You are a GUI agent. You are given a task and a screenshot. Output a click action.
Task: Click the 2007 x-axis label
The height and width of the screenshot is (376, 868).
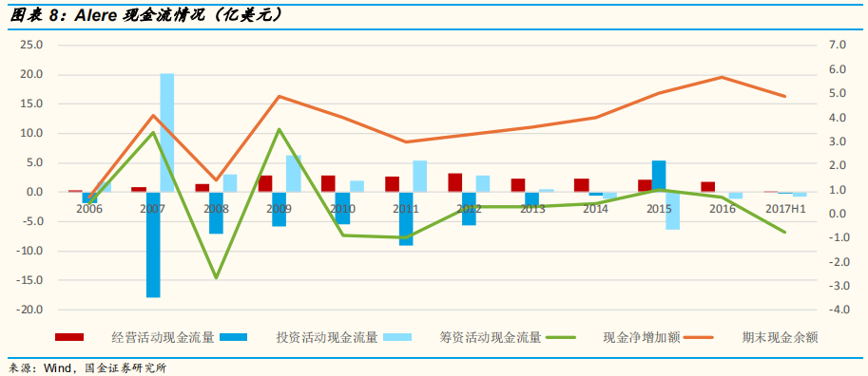[x=153, y=209]
